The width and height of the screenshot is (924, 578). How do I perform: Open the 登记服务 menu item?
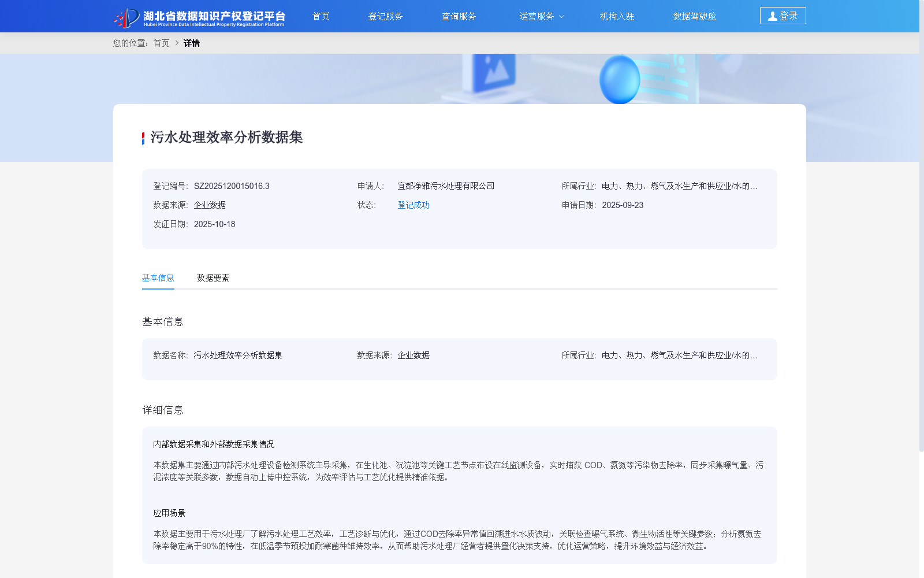[385, 16]
